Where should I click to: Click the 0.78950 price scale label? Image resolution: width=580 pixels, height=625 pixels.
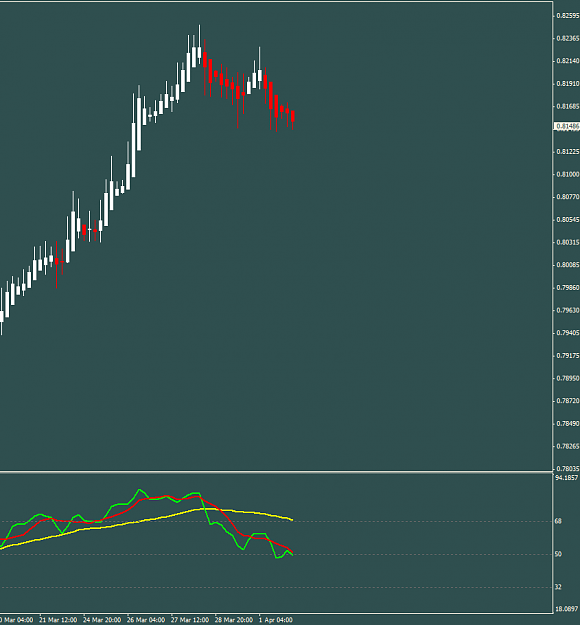(568, 378)
